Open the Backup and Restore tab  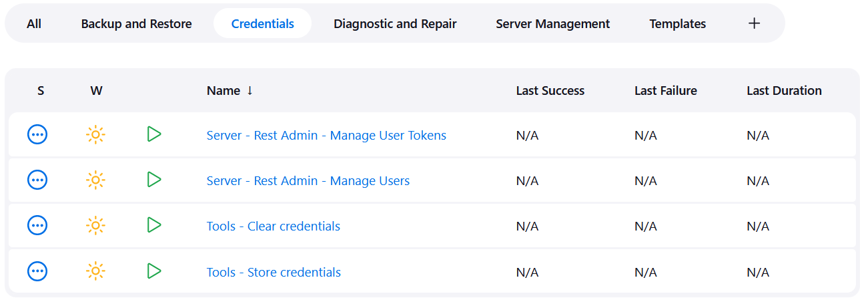136,24
